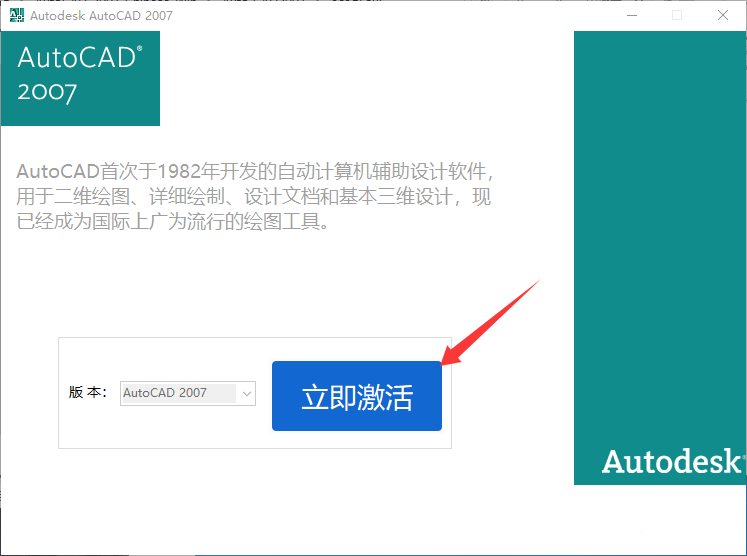This screenshot has height=556, width=747.
Task: Click the 立即激活 activate button
Action: pyautogui.click(x=356, y=396)
